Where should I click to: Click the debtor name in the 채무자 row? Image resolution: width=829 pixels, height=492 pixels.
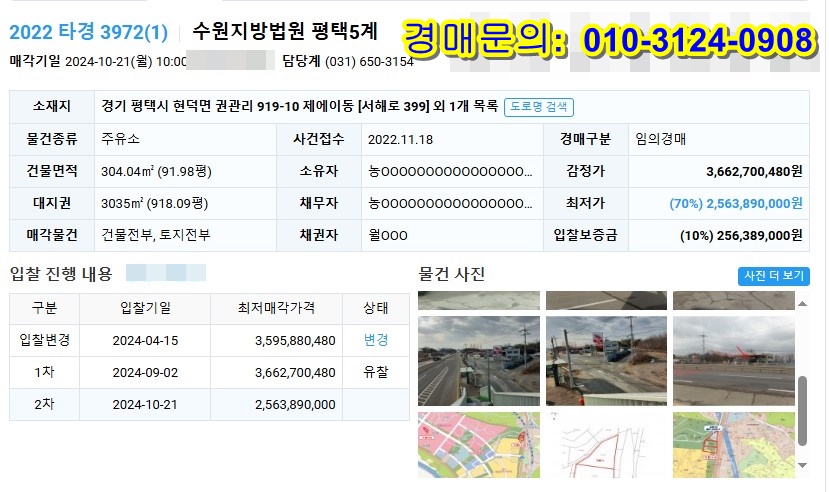(x=450, y=203)
